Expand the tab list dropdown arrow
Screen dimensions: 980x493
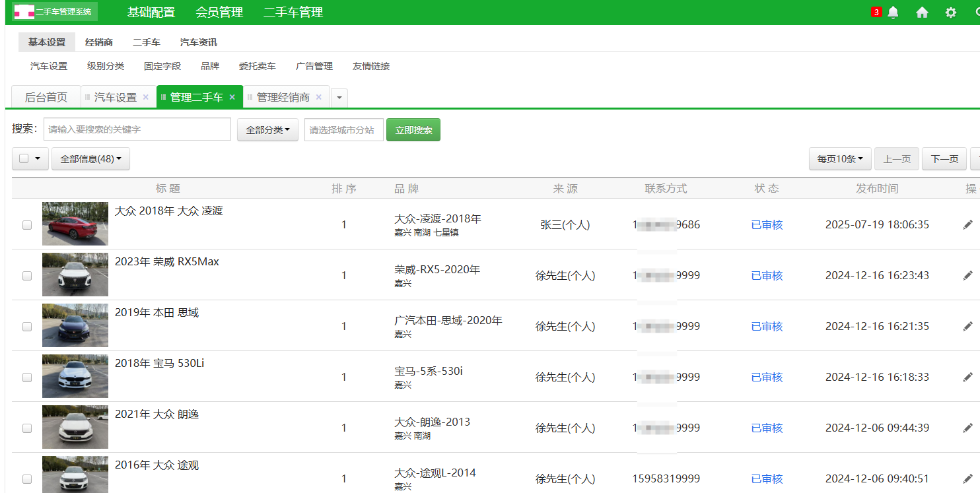click(339, 98)
